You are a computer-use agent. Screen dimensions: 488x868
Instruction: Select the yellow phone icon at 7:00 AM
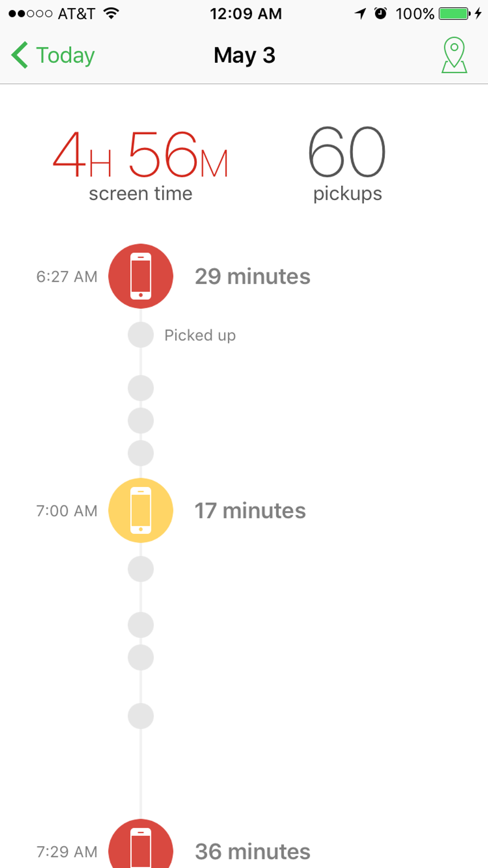pos(141,510)
